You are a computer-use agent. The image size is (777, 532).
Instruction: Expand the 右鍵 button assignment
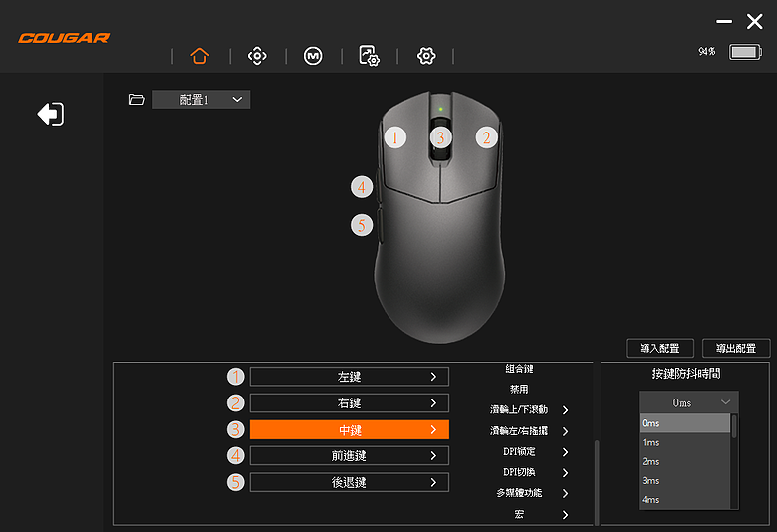pyautogui.click(x=350, y=402)
